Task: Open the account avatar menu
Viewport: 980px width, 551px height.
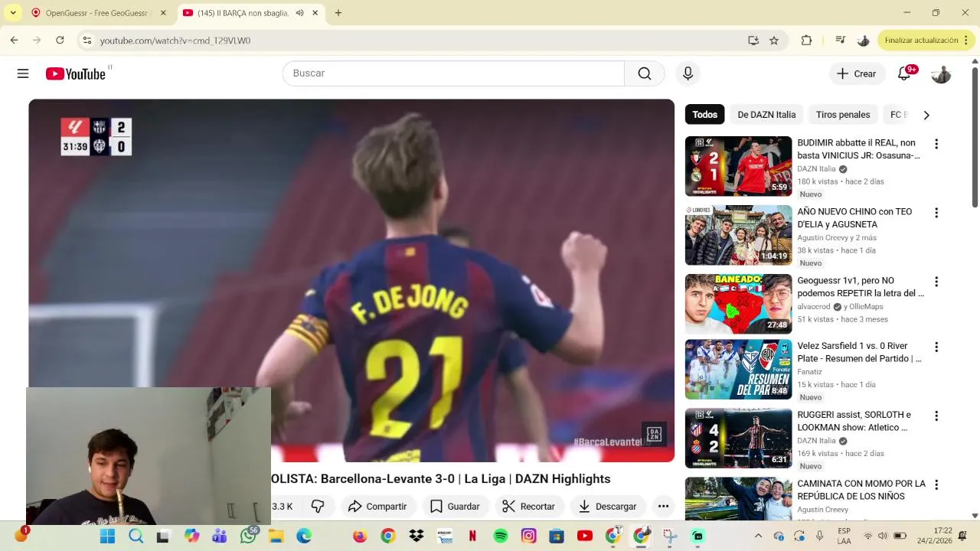Action: [x=941, y=73]
